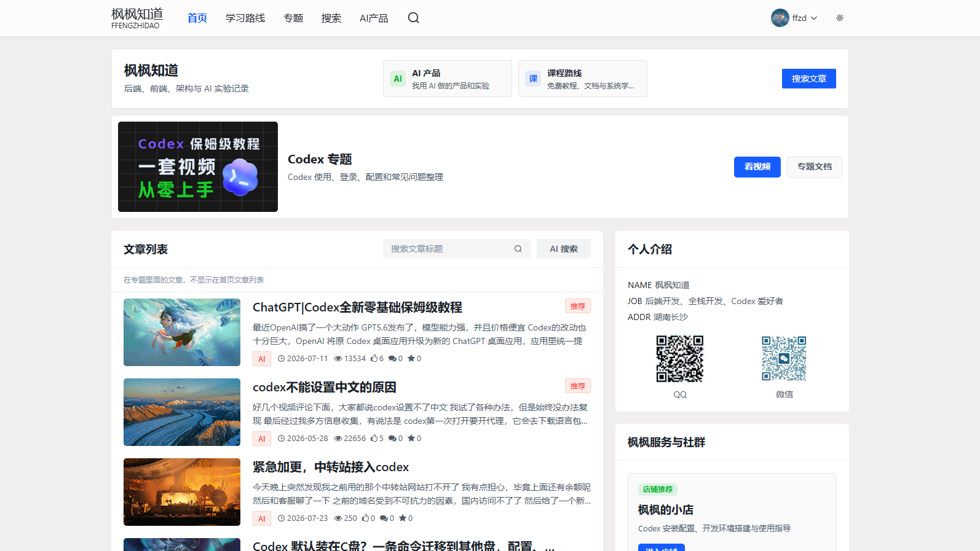Screen dimensions: 980x551
Task: Click the eye views icon beside 13534
Action: (338, 359)
